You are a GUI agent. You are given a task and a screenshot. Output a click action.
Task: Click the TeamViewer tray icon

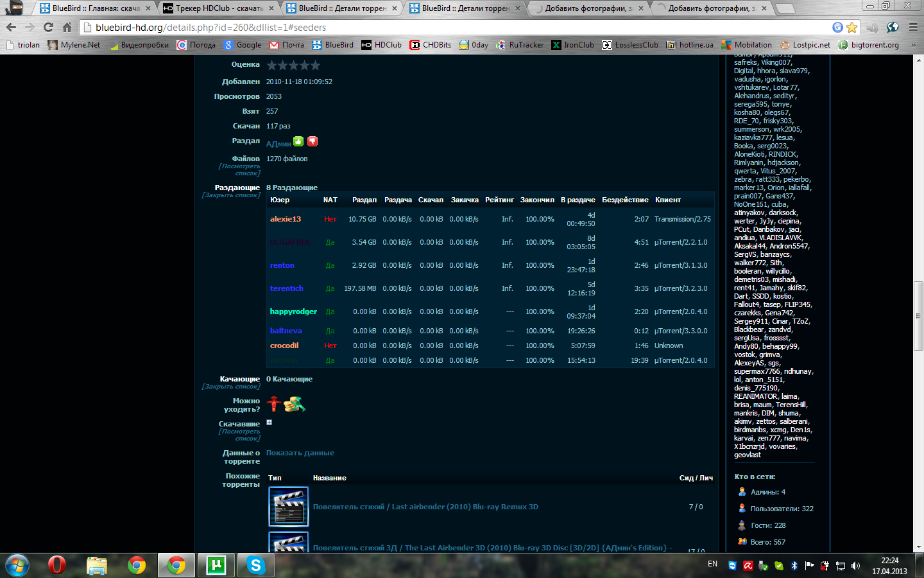[x=732, y=566]
